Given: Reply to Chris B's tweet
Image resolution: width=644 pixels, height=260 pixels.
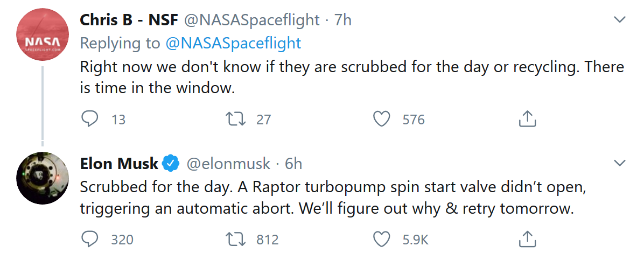Looking at the screenshot, I should click(89, 119).
